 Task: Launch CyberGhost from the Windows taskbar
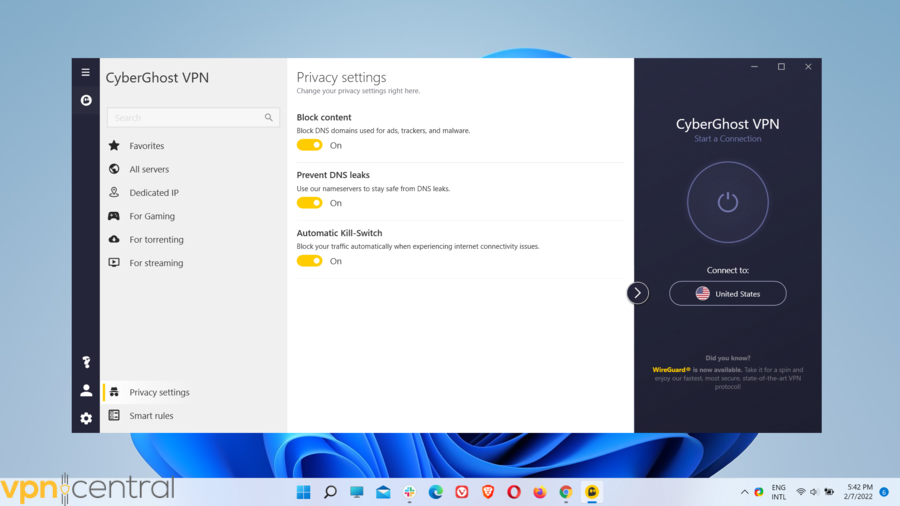pyautogui.click(x=592, y=492)
